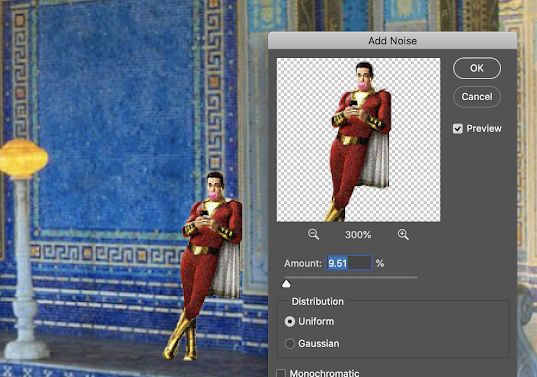This screenshot has height=377, width=537.
Task: Select Gaussian distribution
Action: (290, 343)
